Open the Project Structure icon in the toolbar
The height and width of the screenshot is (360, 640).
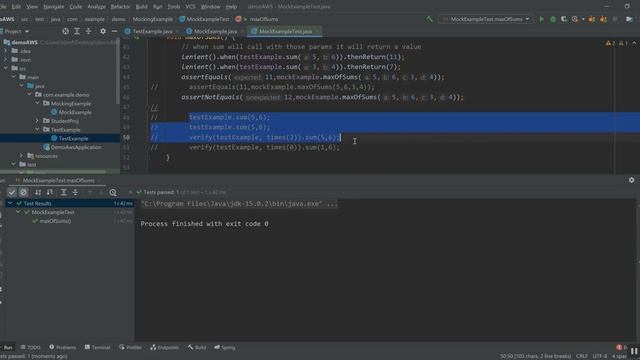pos(629,19)
